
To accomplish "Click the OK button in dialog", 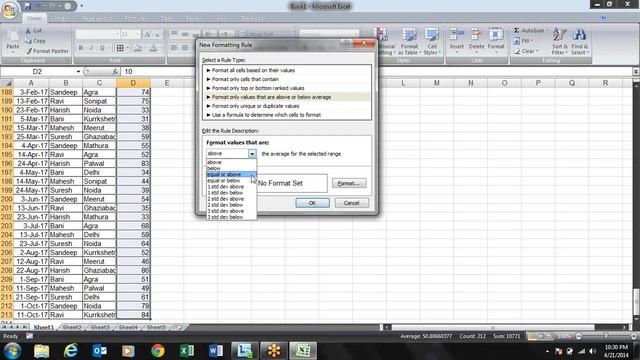I will [312, 203].
